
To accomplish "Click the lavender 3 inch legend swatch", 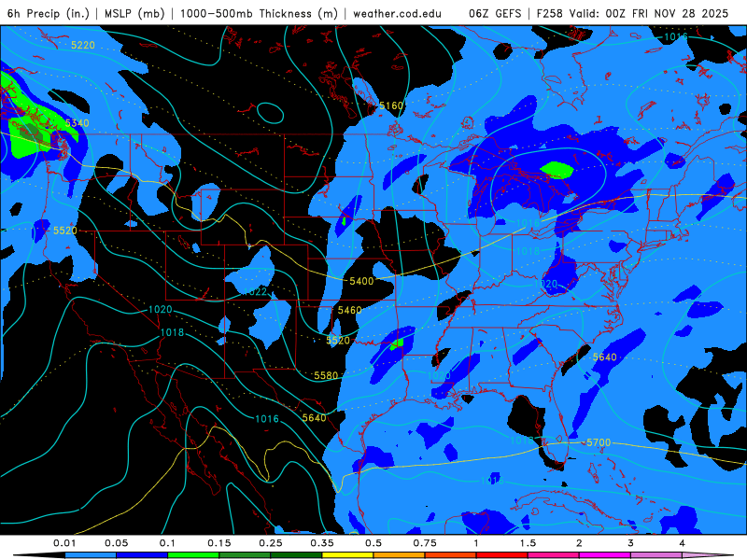I will 656,555.
